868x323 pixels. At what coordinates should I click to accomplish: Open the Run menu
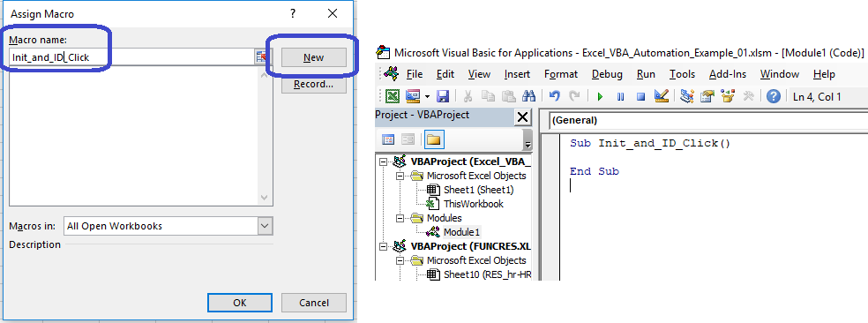646,74
